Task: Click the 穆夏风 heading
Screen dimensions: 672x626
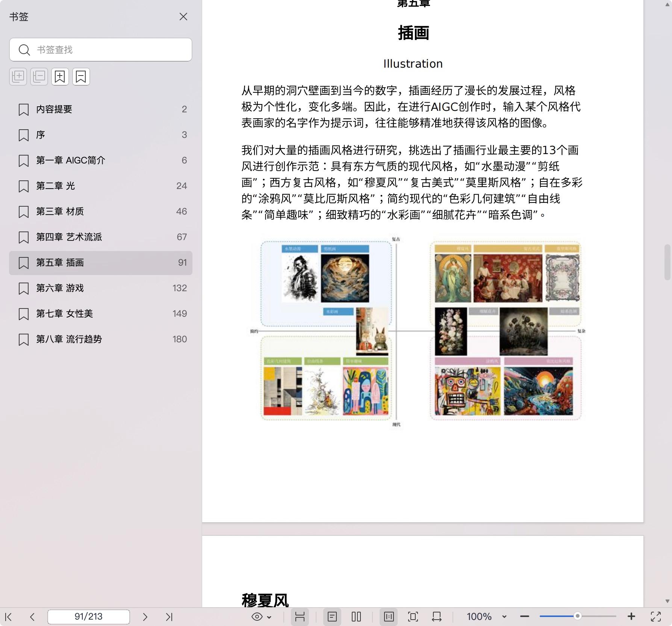Action: [x=265, y=600]
